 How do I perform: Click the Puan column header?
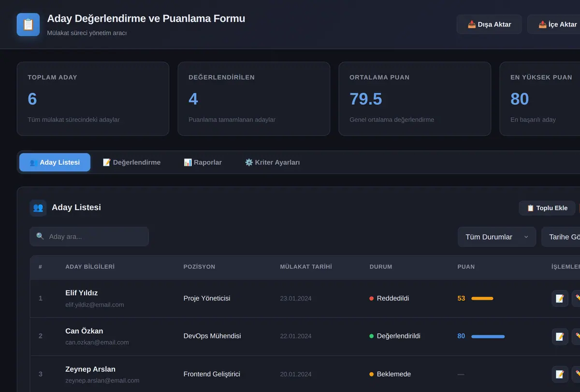(466, 267)
